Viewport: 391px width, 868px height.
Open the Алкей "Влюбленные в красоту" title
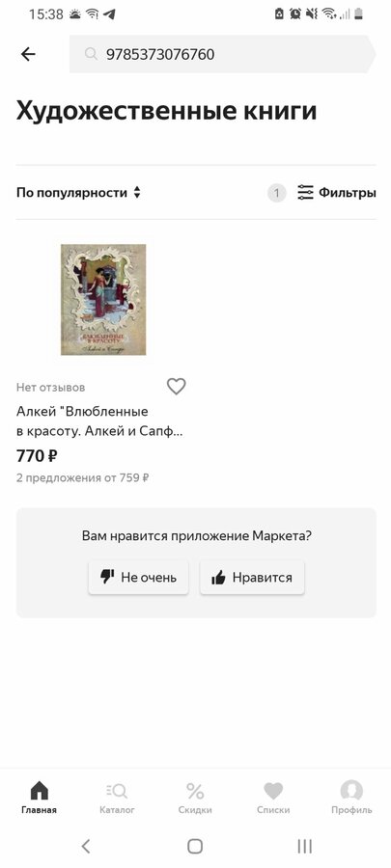(x=99, y=421)
